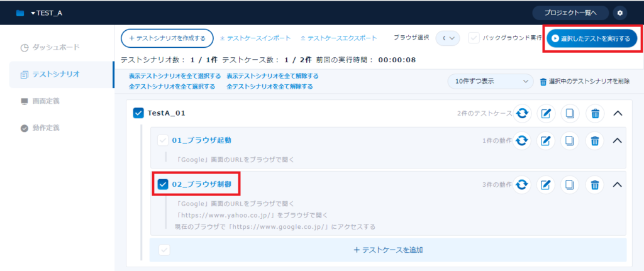Image resolution: width=644 pixels, height=271 pixels.
Task: Click 全テストシナリオを全て選択する
Action: (172, 87)
